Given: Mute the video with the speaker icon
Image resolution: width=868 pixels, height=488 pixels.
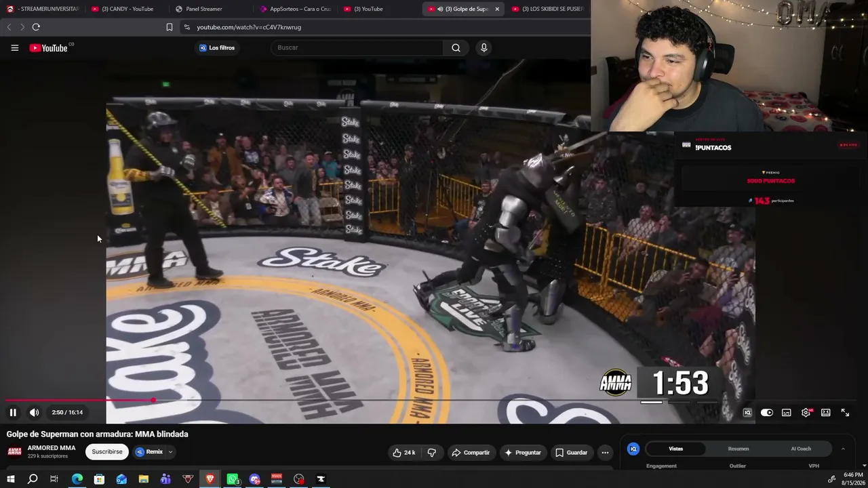Looking at the screenshot, I should pyautogui.click(x=34, y=412).
